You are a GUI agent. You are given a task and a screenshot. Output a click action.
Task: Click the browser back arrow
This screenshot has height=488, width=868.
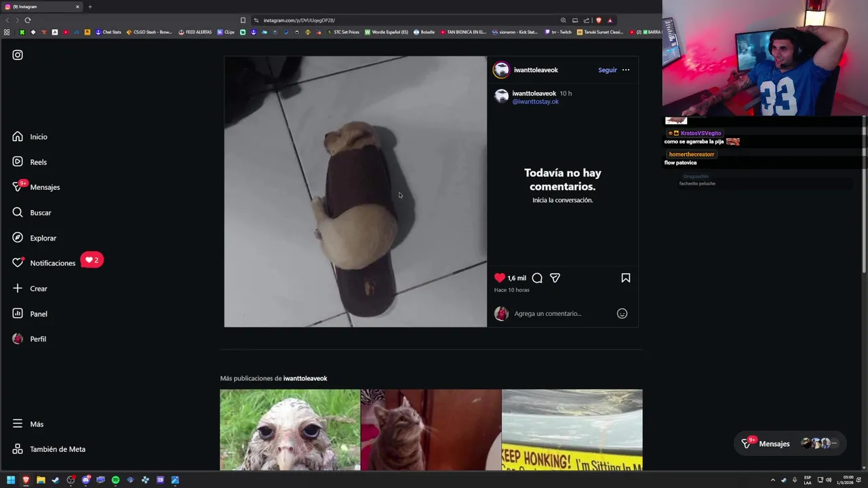coord(7,20)
